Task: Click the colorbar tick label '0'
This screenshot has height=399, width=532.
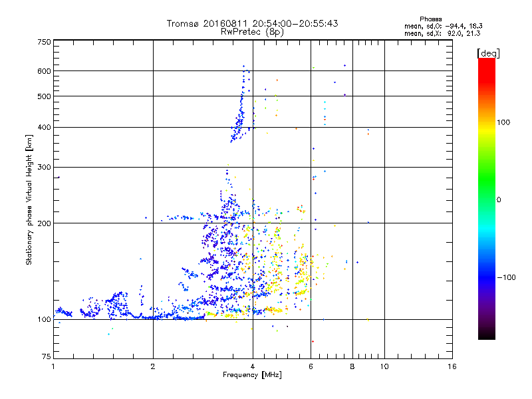Action: click(499, 200)
